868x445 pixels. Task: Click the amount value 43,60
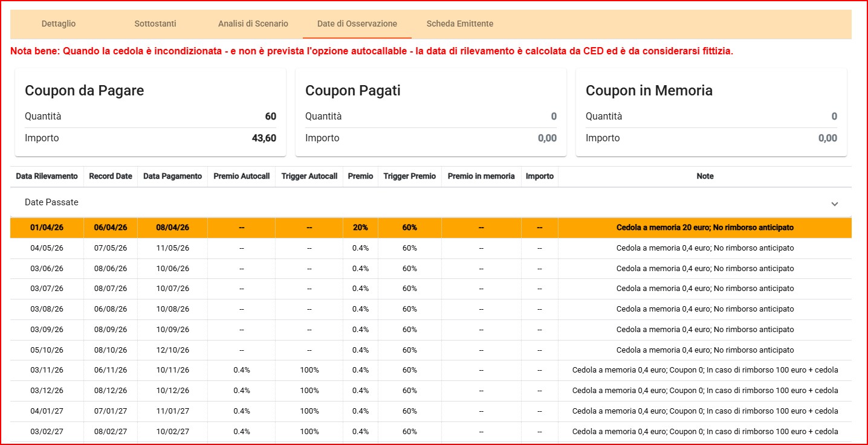pyautogui.click(x=264, y=138)
